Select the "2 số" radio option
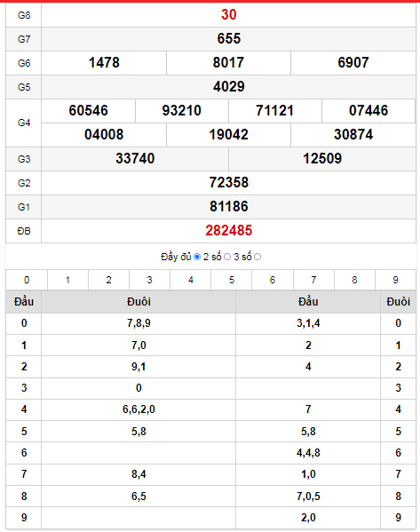 227,258
